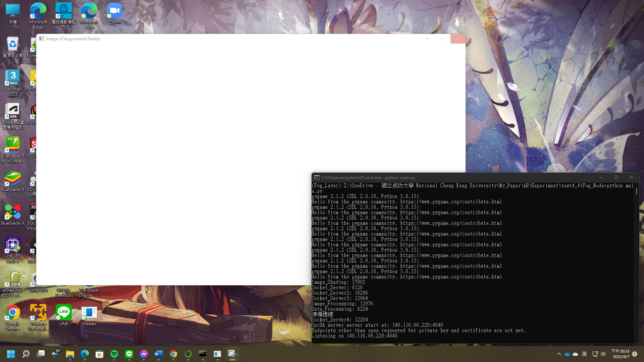The height and width of the screenshot is (362, 644).
Task: Switch to Messenger on the taskbar
Action: [x=144, y=354]
